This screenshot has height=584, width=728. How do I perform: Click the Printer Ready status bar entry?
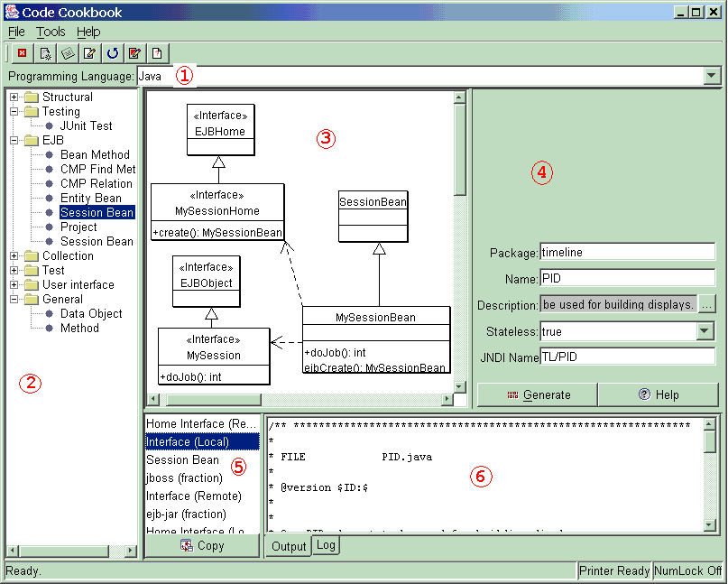614,571
